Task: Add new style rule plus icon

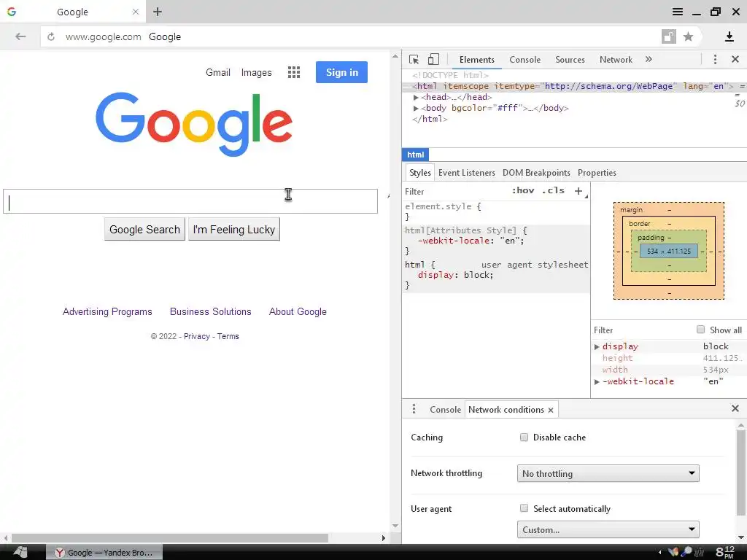Action: click(578, 191)
